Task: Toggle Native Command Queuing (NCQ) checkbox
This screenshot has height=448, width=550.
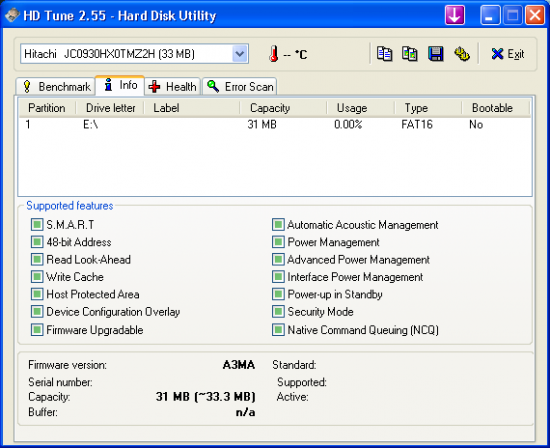Action: 278,330
